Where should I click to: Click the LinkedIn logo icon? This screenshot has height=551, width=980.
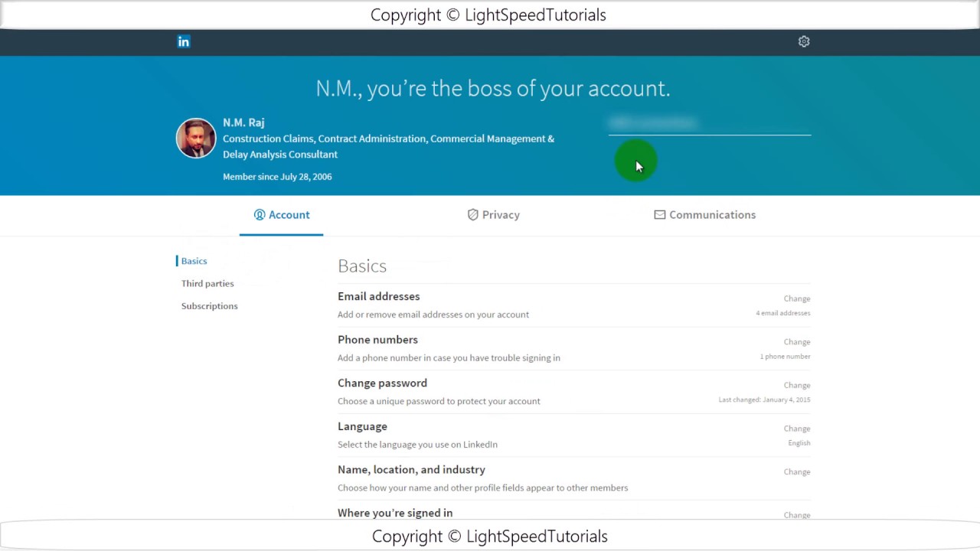[184, 42]
